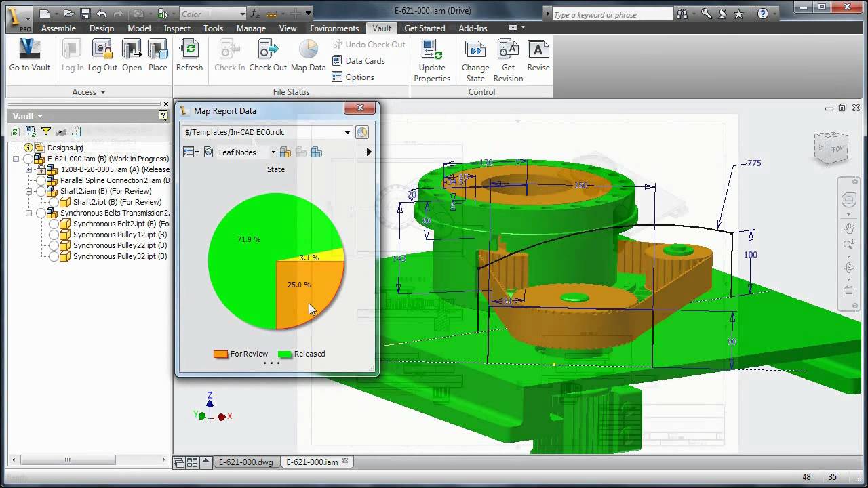Click the fx parameters icon
Image resolution: width=868 pixels, height=488 pixels.
pos(255,13)
